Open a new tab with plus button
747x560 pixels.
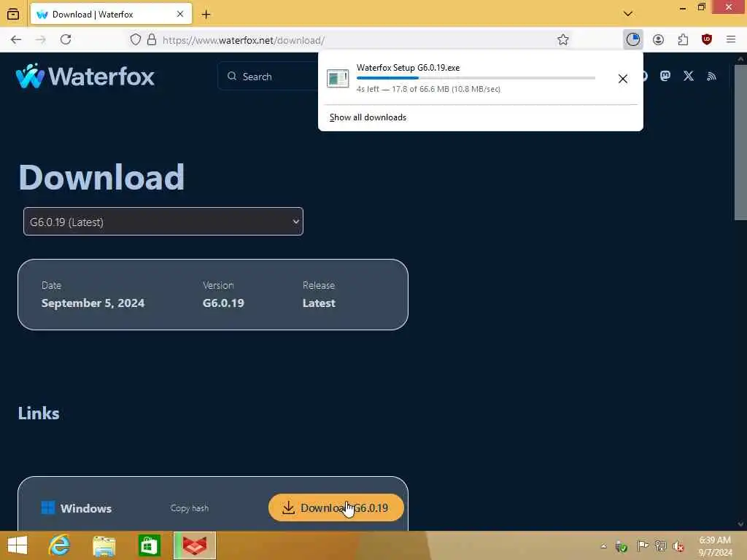point(206,15)
